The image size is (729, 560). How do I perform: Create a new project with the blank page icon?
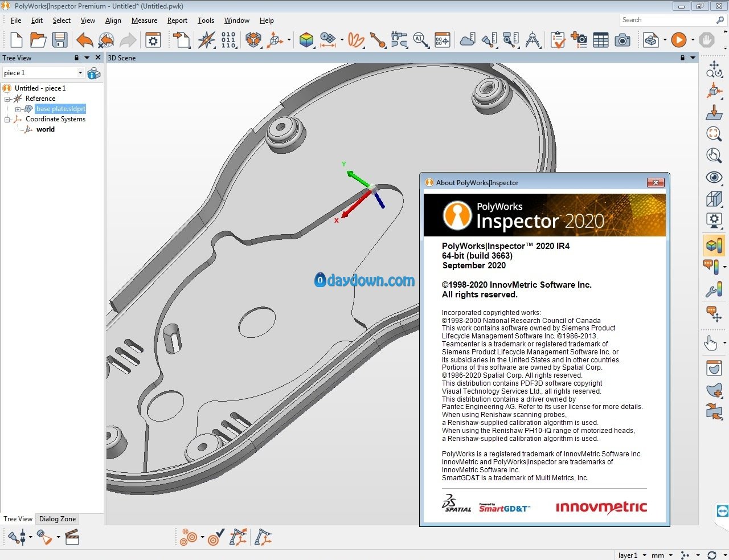coord(17,40)
